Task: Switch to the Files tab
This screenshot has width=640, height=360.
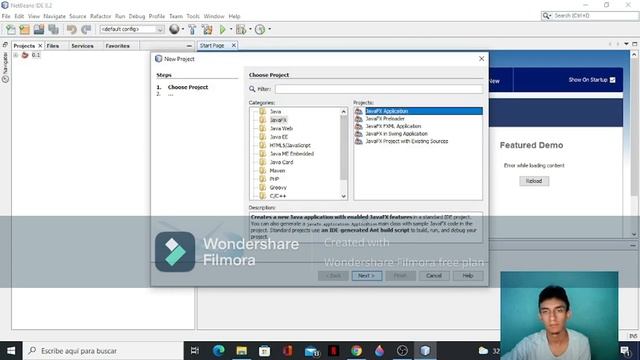Action: (53, 46)
